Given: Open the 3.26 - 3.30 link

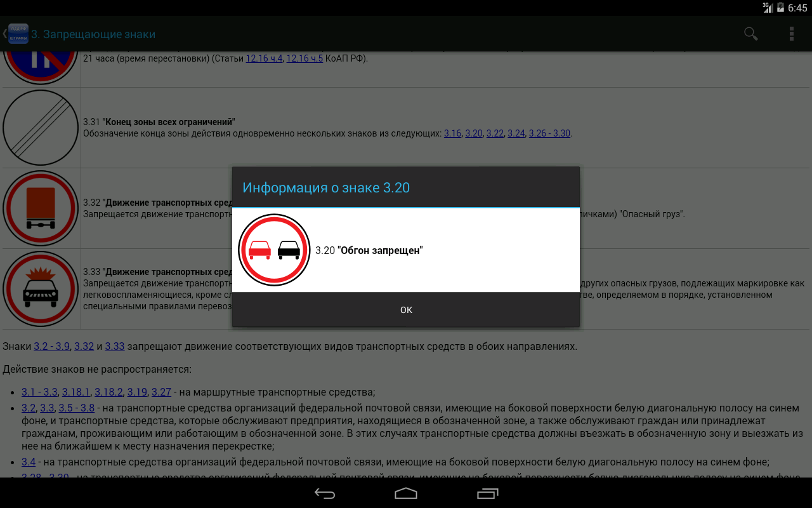Looking at the screenshot, I should click(550, 133).
